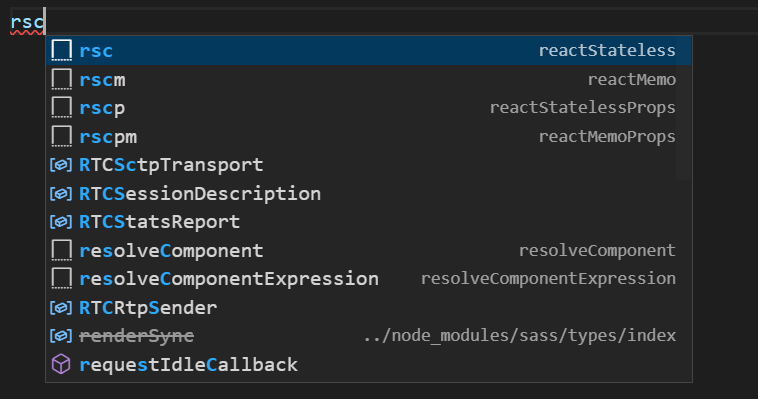Choose requestIdleCallback from the completion list
This screenshot has height=399, width=758.
pos(369,365)
